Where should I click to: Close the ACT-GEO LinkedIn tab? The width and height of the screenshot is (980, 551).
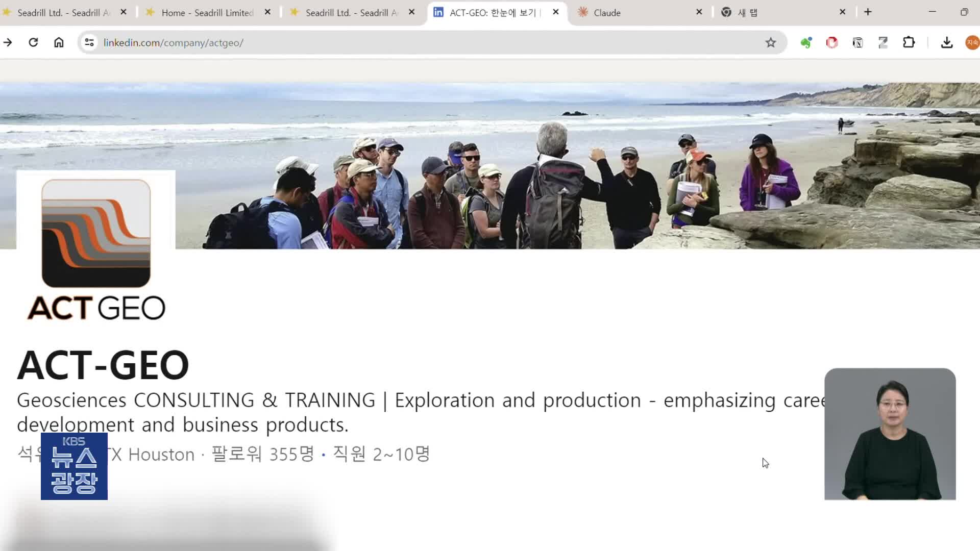point(556,12)
